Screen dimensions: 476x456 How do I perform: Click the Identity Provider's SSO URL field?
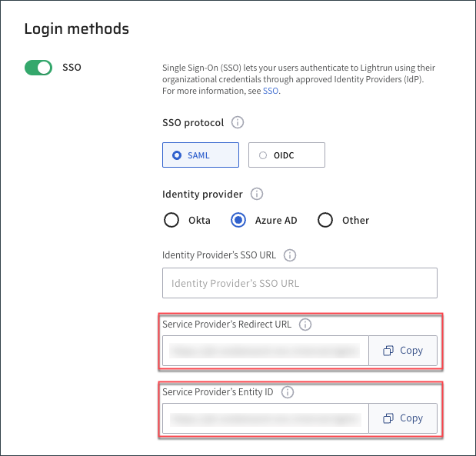coord(300,283)
